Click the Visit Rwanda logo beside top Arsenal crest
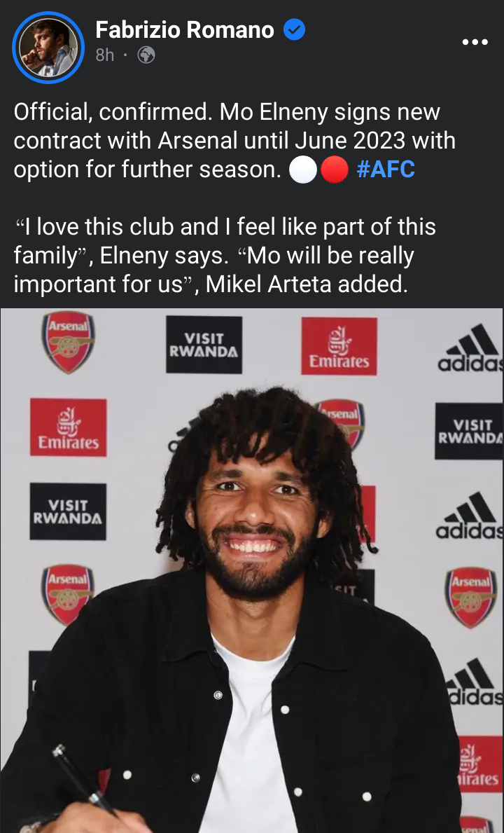Image resolution: width=504 pixels, height=833 pixels. [204, 345]
